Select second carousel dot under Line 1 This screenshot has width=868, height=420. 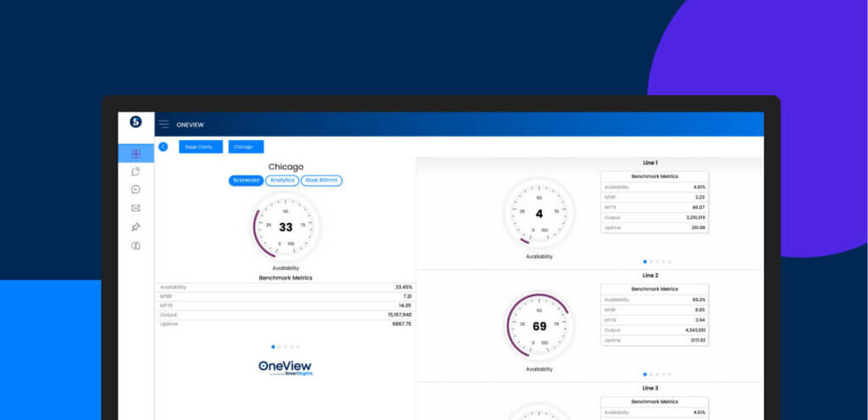(651, 261)
